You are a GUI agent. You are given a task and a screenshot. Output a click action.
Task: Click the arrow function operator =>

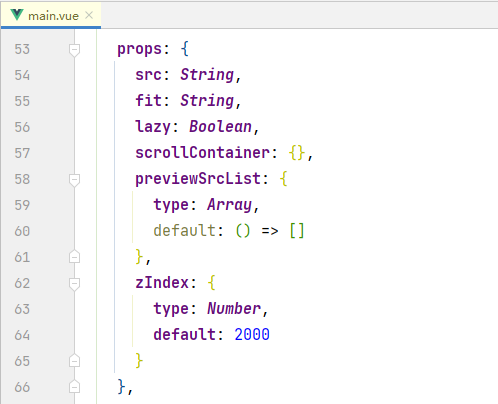270,231
